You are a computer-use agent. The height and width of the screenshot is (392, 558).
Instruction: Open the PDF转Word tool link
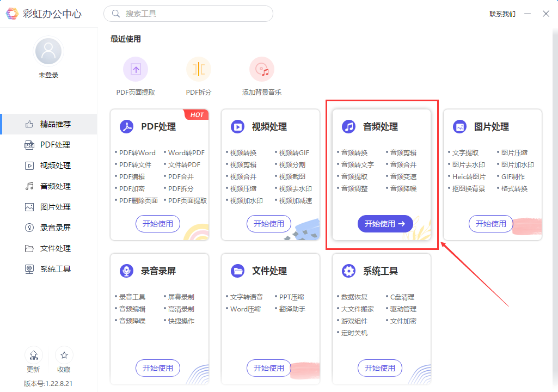[x=137, y=152]
